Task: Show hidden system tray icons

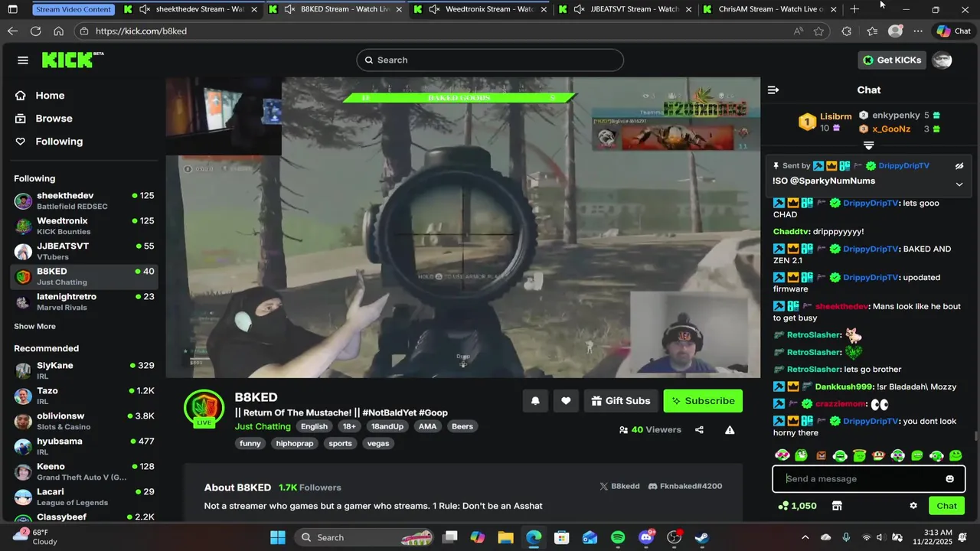Action: pyautogui.click(x=805, y=537)
